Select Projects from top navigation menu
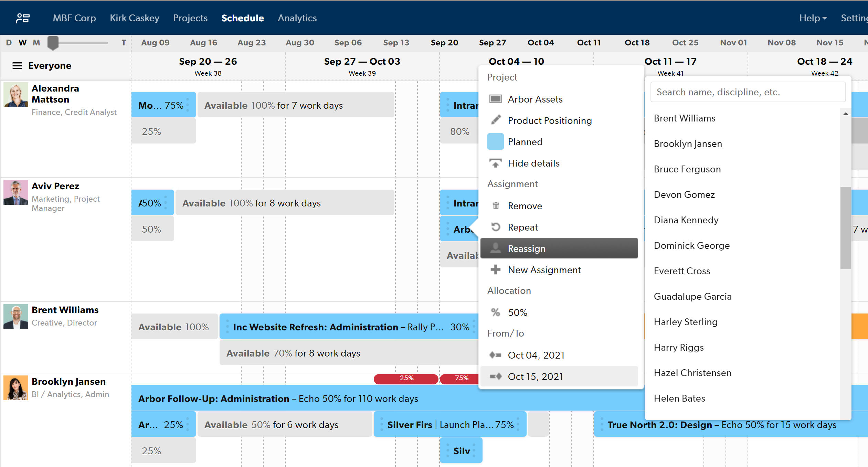The height and width of the screenshot is (467, 868). pos(191,18)
